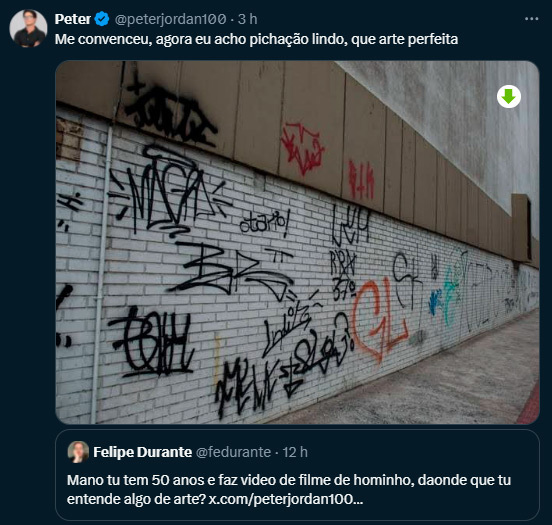Click the orange GL graffiti in the photo
The width and height of the screenshot is (552, 525).
click(380, 319)
